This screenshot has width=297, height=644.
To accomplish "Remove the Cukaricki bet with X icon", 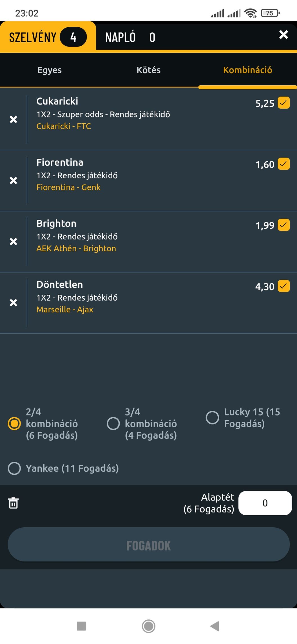I will click(13, 119).
